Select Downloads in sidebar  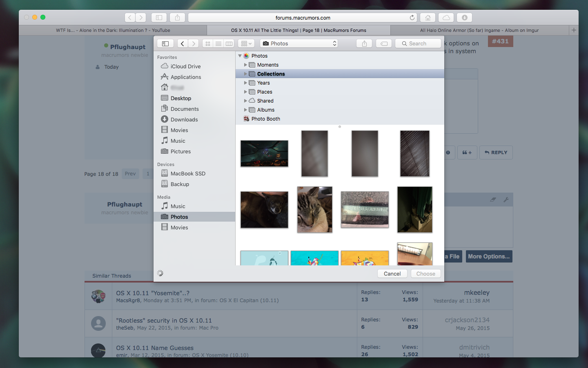tap(194, 119)
